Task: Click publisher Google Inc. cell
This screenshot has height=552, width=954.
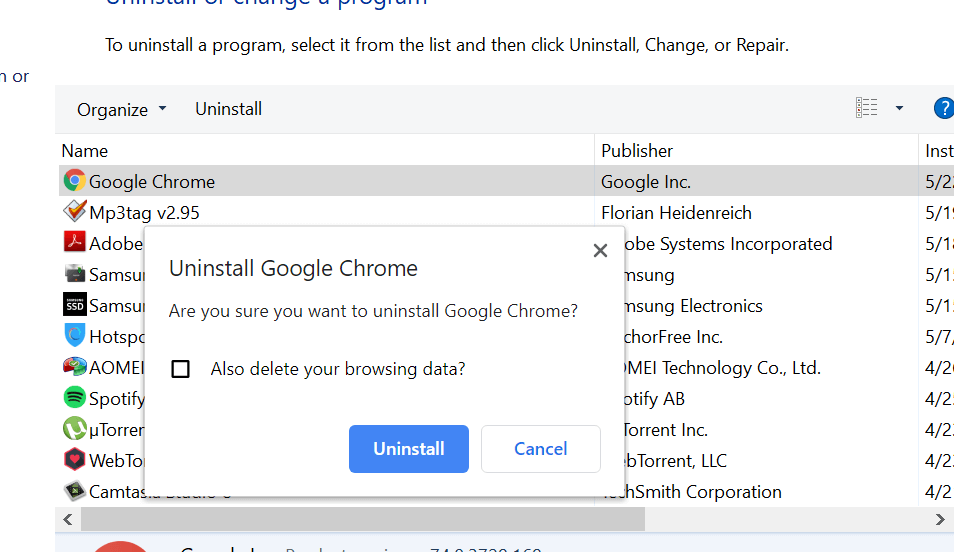Action: click(646, 182)
